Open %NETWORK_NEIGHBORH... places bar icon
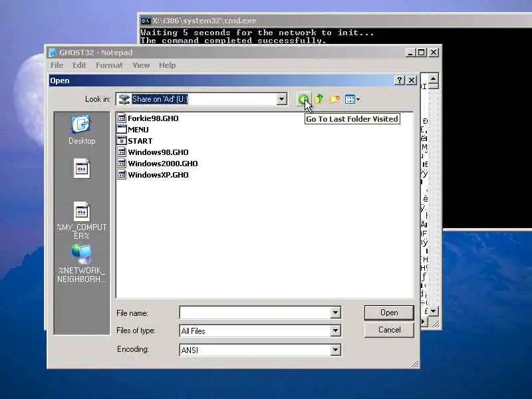The width and height of the screenshot is (532, 399). point(82,263)
